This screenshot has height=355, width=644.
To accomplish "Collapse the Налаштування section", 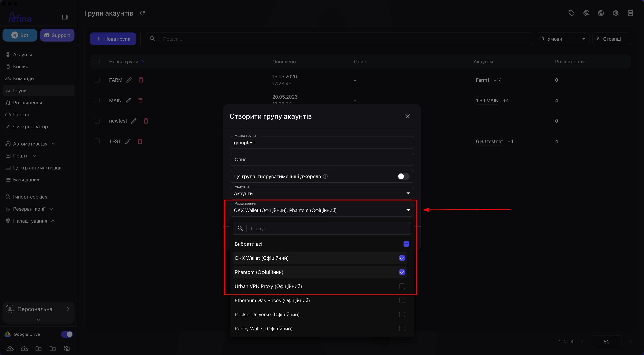I will pyautogui.click(x=30, y=221).
